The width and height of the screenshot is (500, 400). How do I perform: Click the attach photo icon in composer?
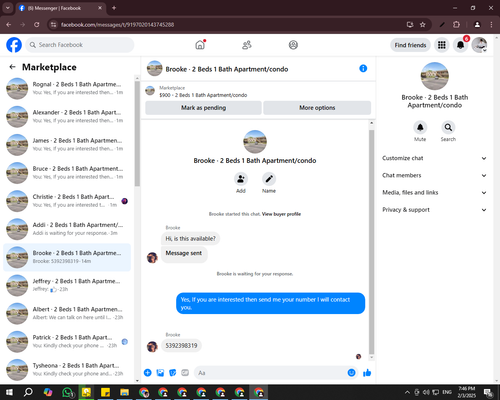160,373
